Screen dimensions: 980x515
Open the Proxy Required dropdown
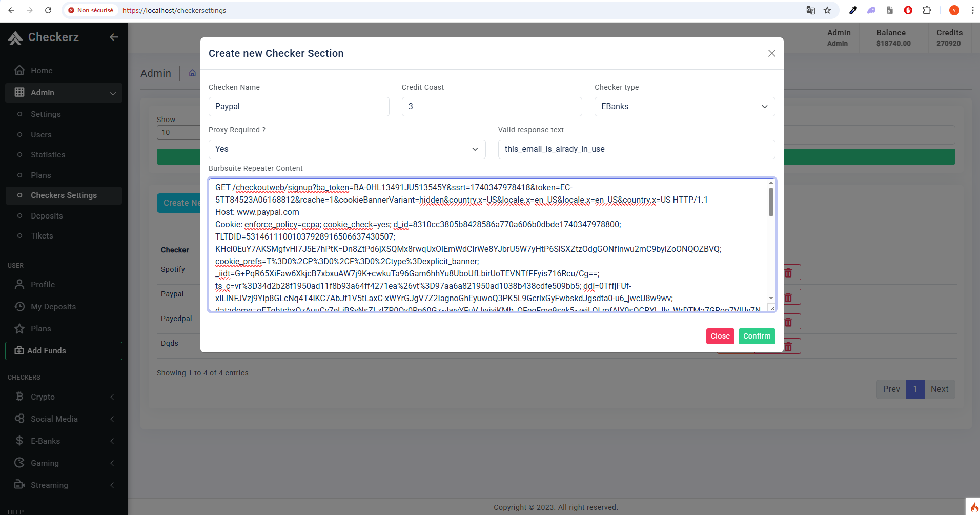[x=347, y=149]
